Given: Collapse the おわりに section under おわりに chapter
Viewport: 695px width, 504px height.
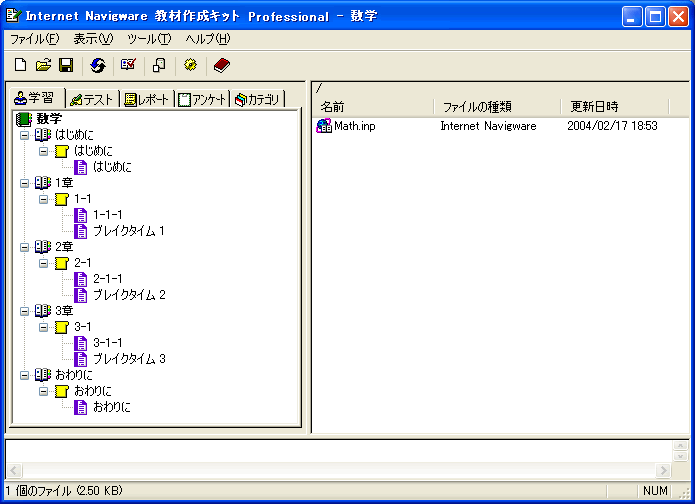Looking at the screenshot, I should (43, 391).
